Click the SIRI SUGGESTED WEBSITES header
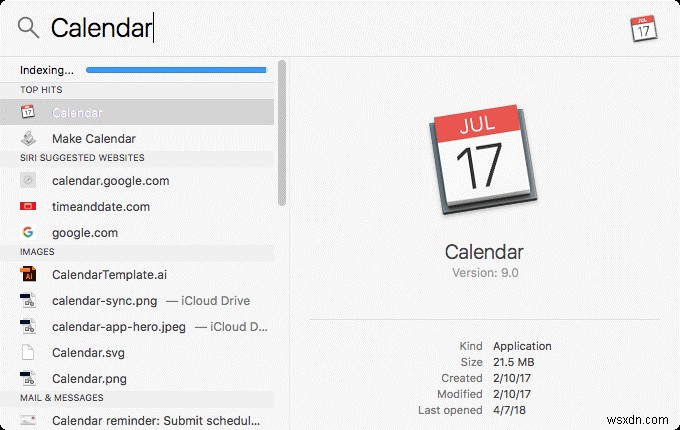The image size is (680, 430). coord(82,158)
